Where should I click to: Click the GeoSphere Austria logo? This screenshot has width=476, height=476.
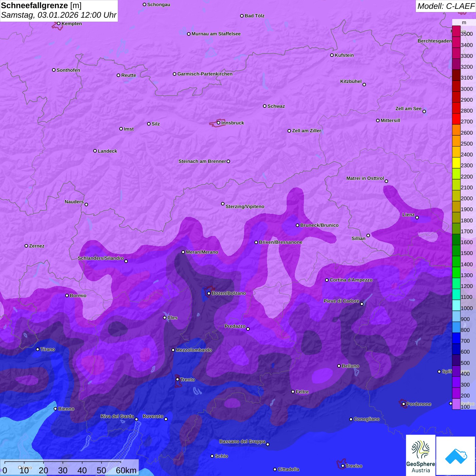[x=421, y=455]
